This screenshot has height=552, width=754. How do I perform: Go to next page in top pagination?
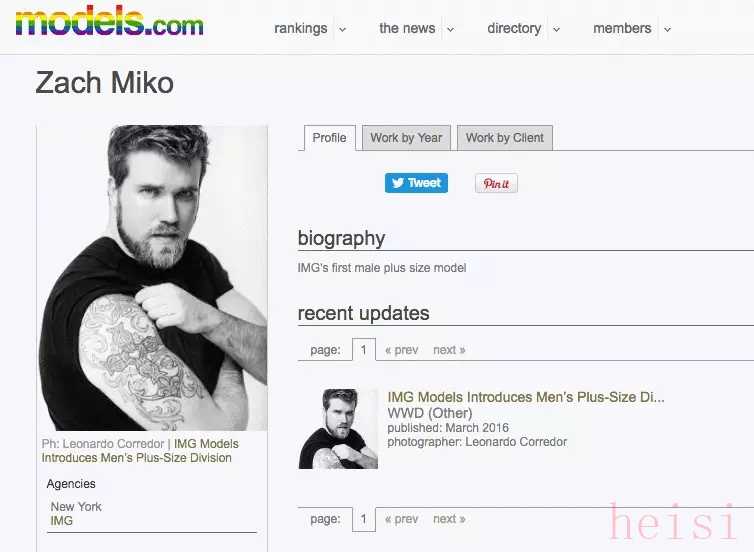coord(449,350)
